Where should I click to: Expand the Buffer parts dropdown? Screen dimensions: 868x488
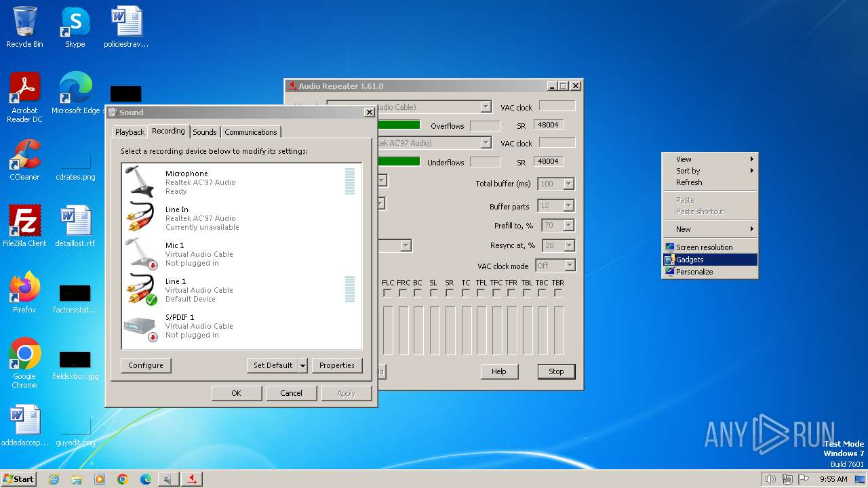(569, 205)
